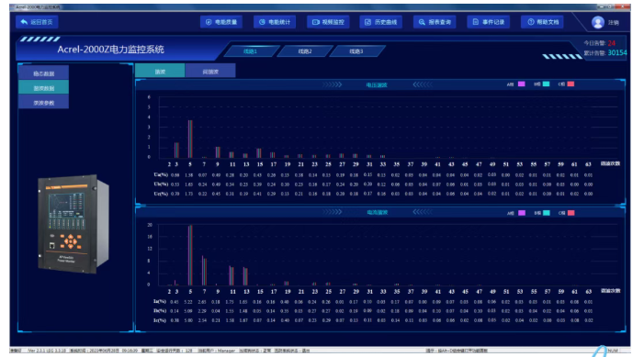Click right chevrons beside 电压谐波 title

(x=332, y=84)
